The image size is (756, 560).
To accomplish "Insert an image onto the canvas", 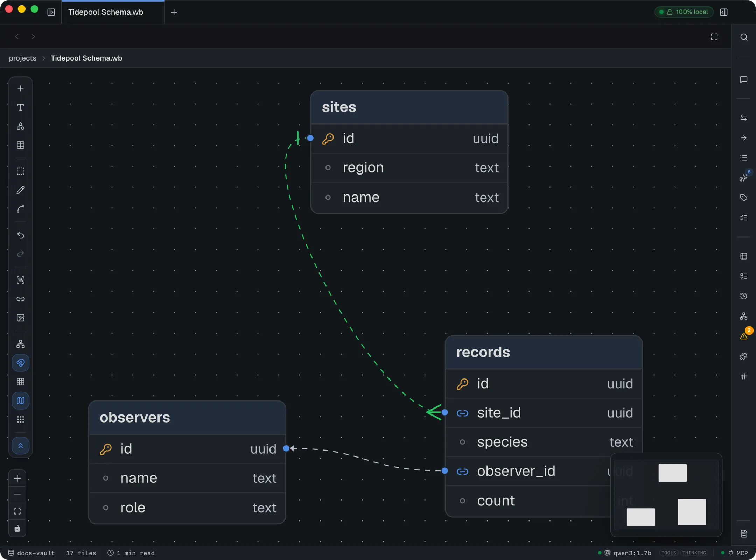I will point(21,318).
